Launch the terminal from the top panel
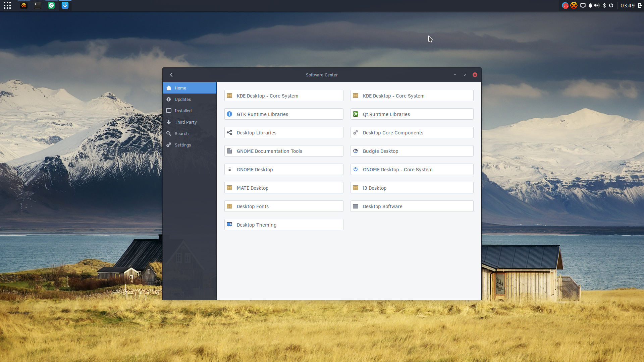 [38, 5]
